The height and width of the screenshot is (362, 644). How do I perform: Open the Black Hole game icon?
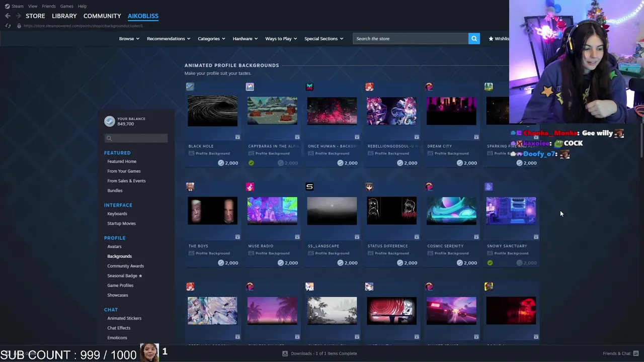coord(190,87)
